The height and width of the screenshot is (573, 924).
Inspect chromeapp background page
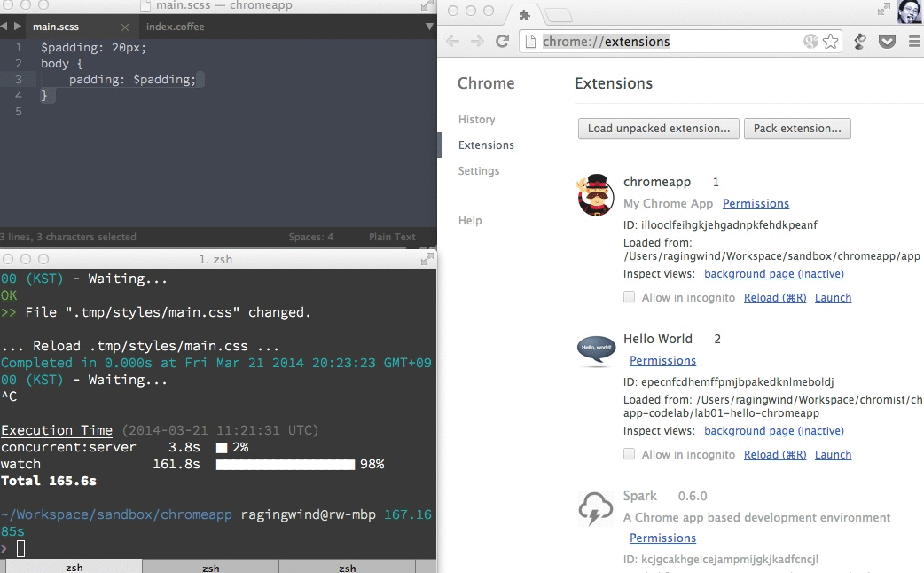[774, 273]
